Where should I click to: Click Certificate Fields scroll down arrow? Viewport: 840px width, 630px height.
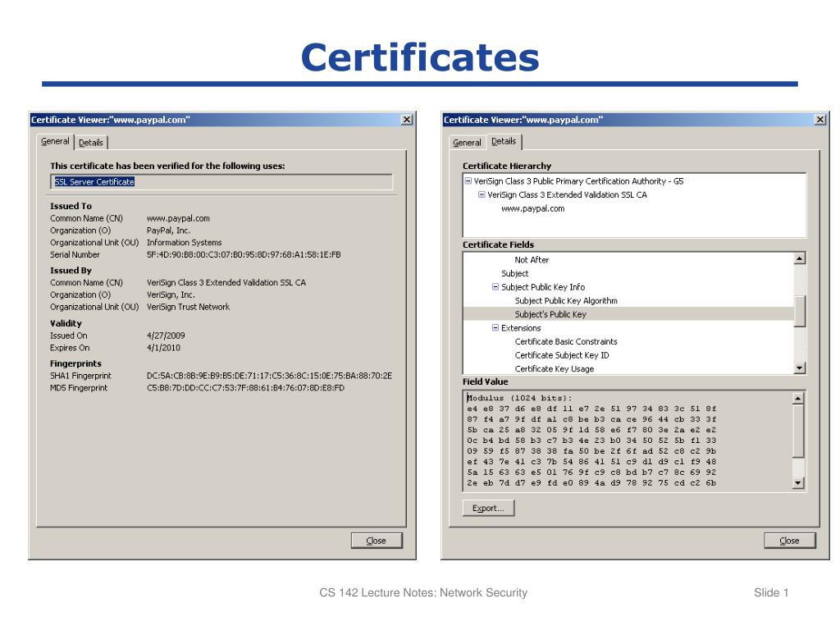coord(799,368)
